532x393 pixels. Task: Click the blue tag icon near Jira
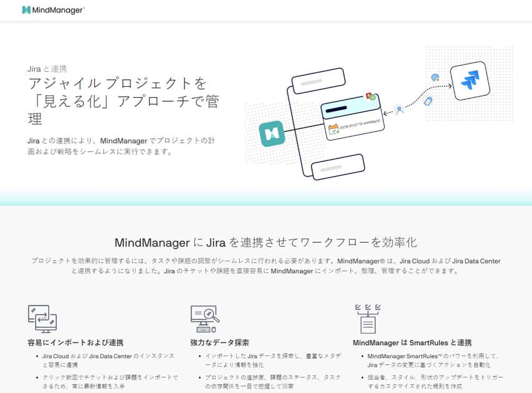[x=428, y=100]
